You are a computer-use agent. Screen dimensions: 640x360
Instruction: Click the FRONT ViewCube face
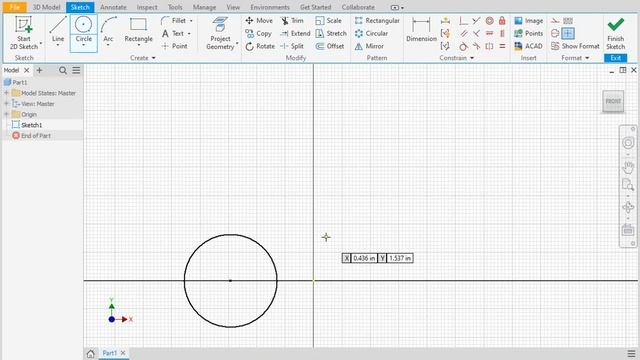click(x=613, y=101)
